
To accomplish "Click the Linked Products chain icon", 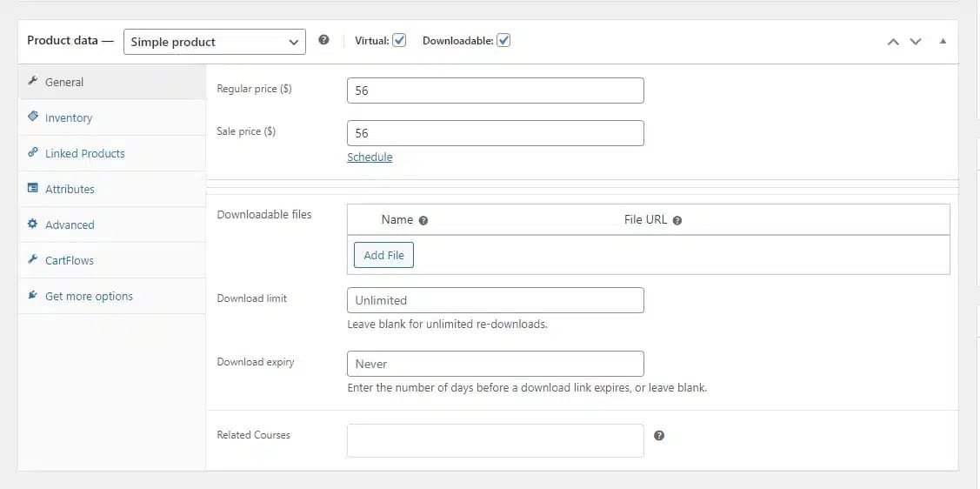I will click(33, 152).
